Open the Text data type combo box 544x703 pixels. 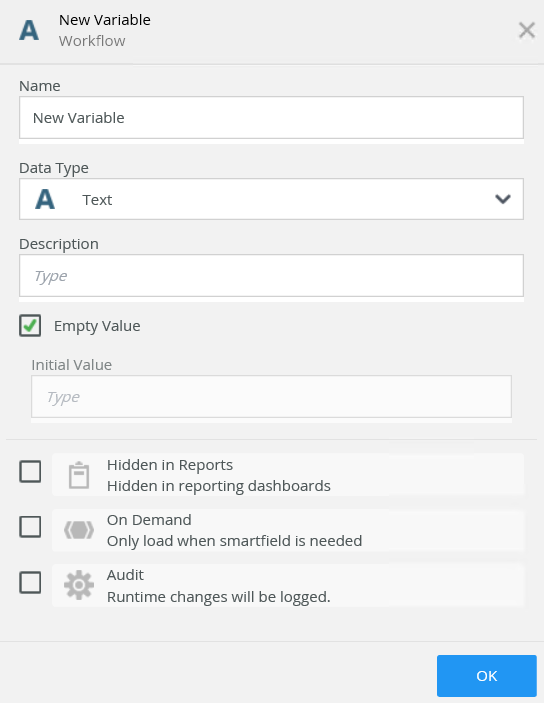(271, 199)
